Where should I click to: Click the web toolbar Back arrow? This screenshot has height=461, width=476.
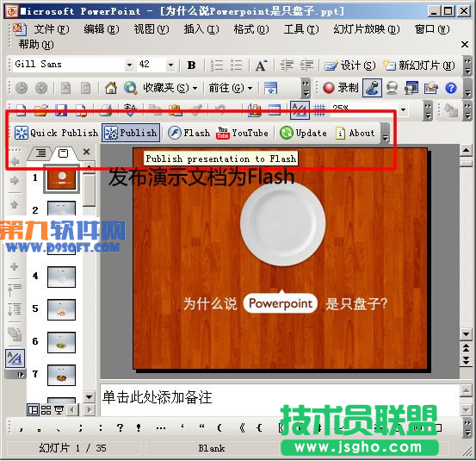tap(22, 88)
